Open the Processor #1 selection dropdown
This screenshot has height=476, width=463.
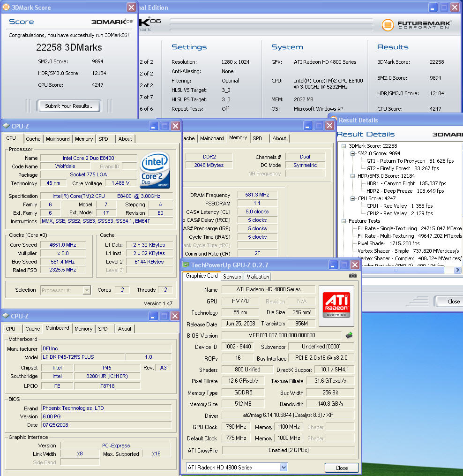tap(87, 290)
